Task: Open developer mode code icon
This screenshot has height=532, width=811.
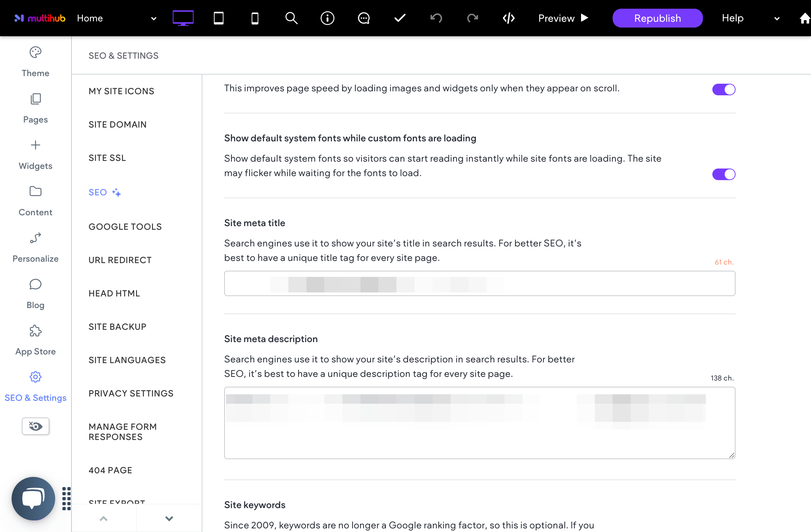Action: pos(509,18)
